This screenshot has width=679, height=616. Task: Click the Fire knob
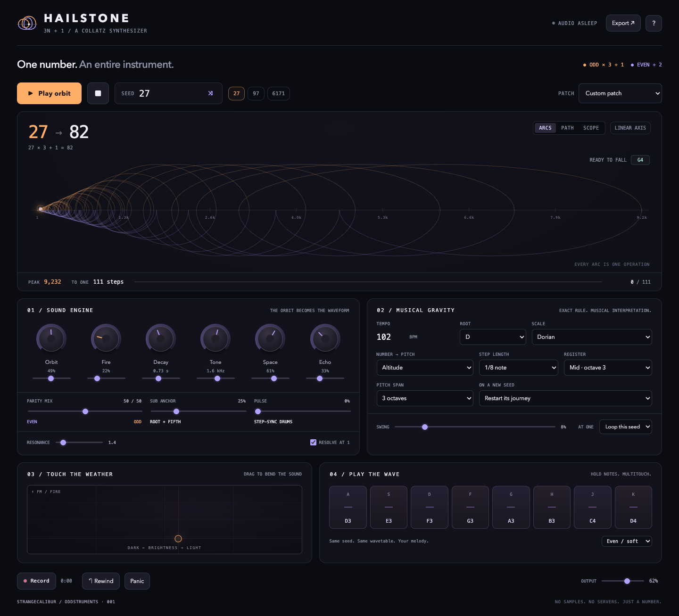[x=106, y=338]
